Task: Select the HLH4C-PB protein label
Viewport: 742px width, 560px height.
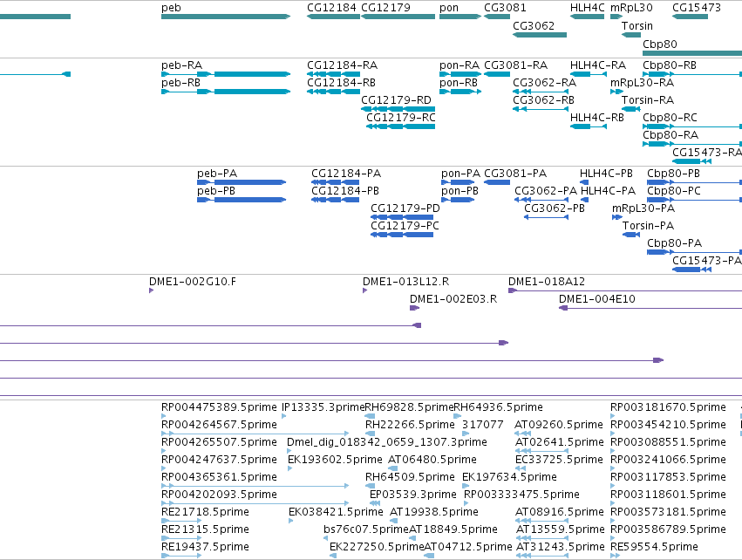Action: click(x=606, y=174)
